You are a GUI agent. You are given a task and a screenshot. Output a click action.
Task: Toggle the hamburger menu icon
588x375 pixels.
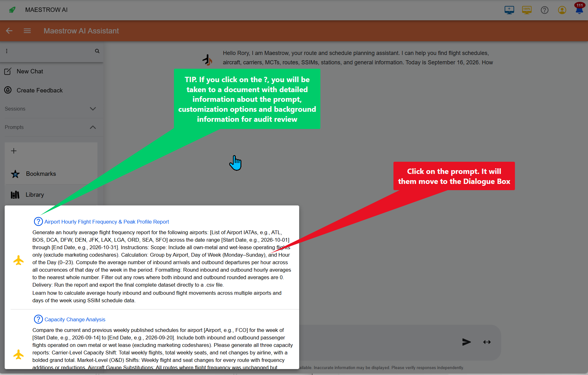point(27,31)
